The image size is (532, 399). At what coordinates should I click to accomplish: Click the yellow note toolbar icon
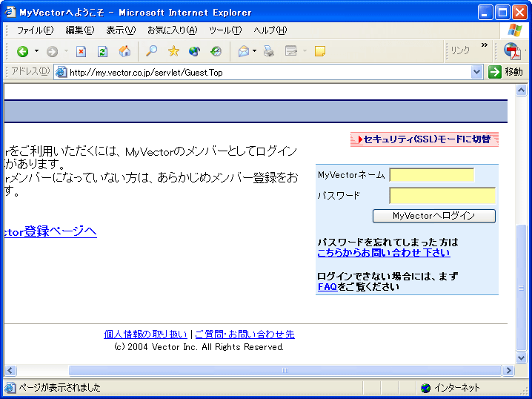pyautogui.click(x=320, y=51)
